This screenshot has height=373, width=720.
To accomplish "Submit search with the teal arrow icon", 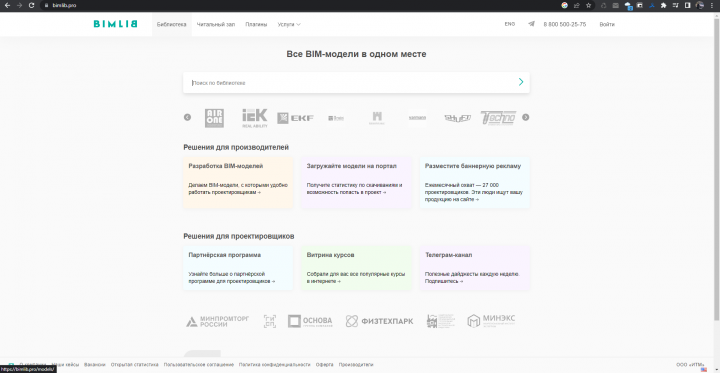I will 521,82.
